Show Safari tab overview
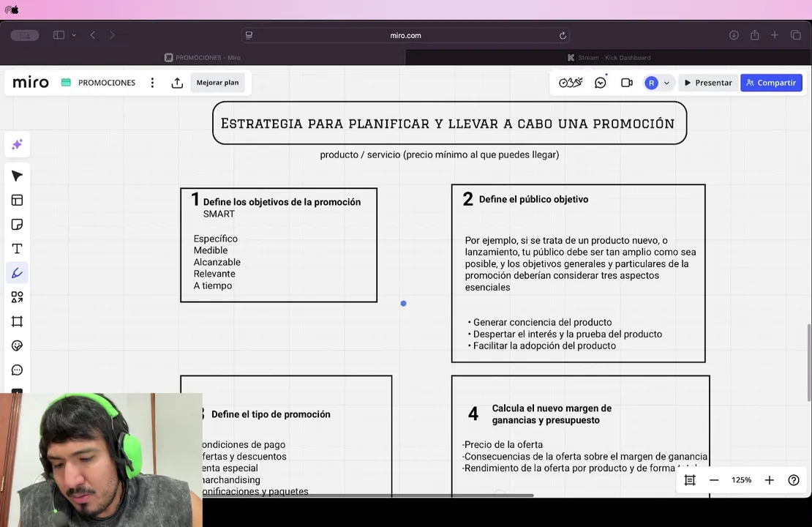The height and width of the screenshot is (527, 812). pyautogui.click(x=796, y=35)
